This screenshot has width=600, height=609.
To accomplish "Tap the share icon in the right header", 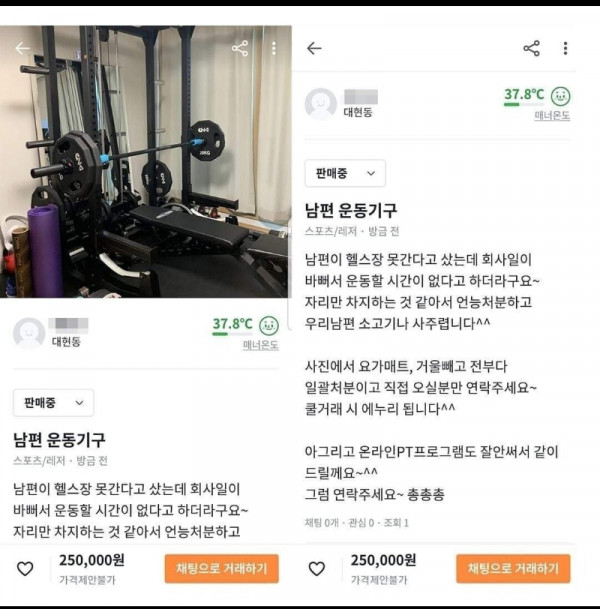I will 531,48.
